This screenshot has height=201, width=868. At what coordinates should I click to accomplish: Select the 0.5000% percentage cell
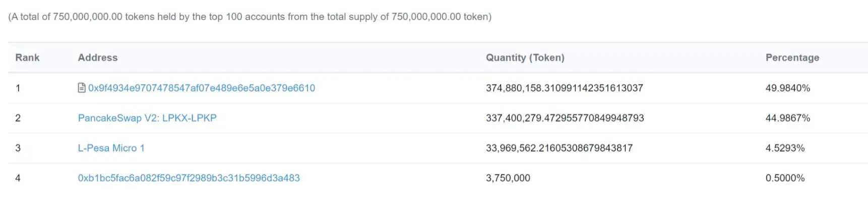tap(785, 178)
